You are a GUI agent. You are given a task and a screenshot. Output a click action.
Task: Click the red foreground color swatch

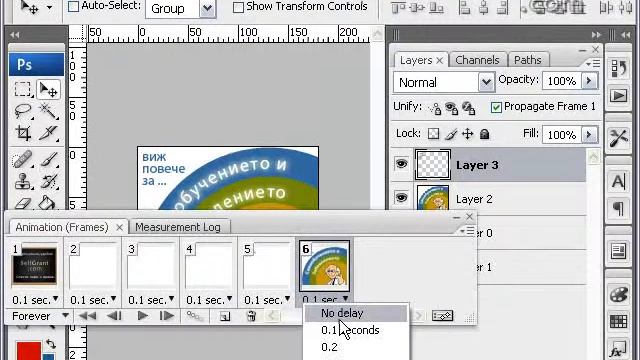coord(29,351)
